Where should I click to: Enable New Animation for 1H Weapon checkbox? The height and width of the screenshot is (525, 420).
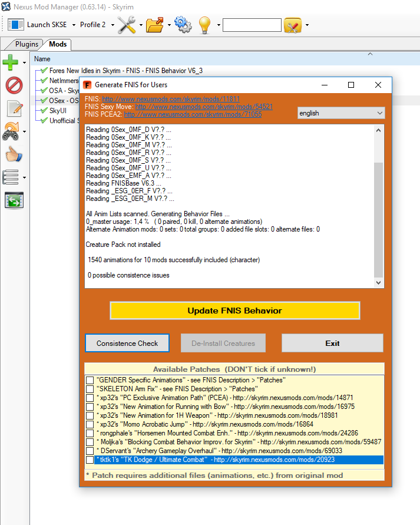[90, 415]
